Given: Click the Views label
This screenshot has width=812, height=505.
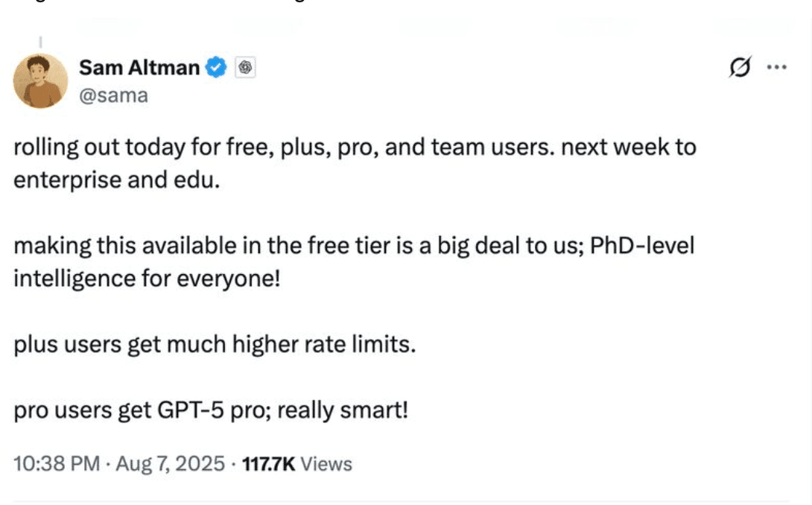Looking at the screenshot, I should click(327, 464).
